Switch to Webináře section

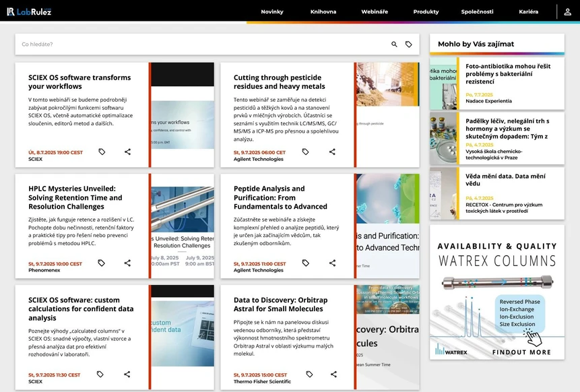pyautogui.click(x=375, y=11)
